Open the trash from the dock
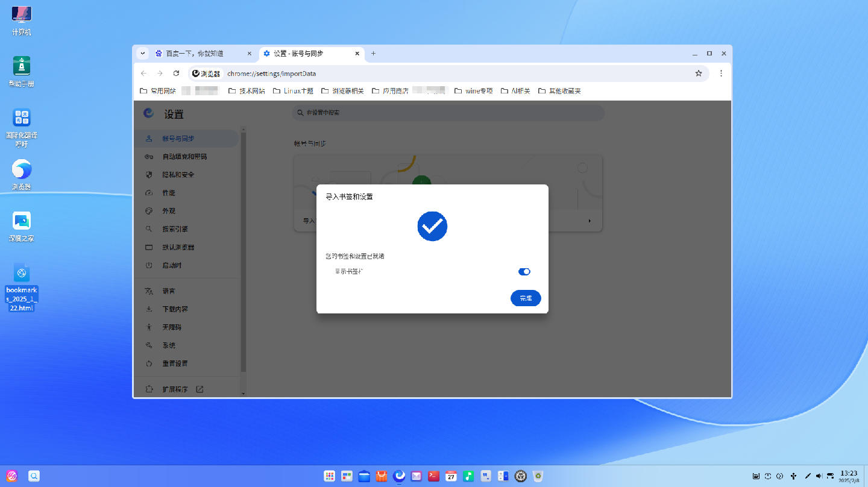868x487 pixels. (538, 476)
